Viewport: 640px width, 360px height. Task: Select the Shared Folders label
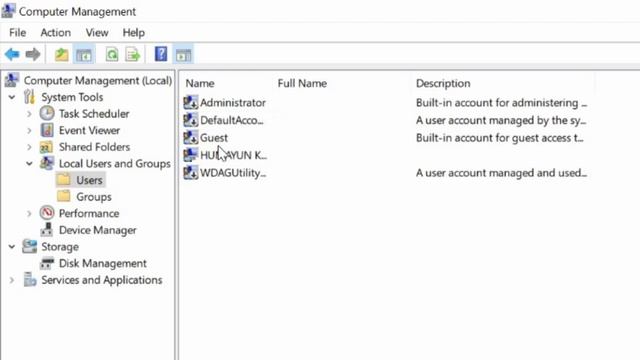94,147
